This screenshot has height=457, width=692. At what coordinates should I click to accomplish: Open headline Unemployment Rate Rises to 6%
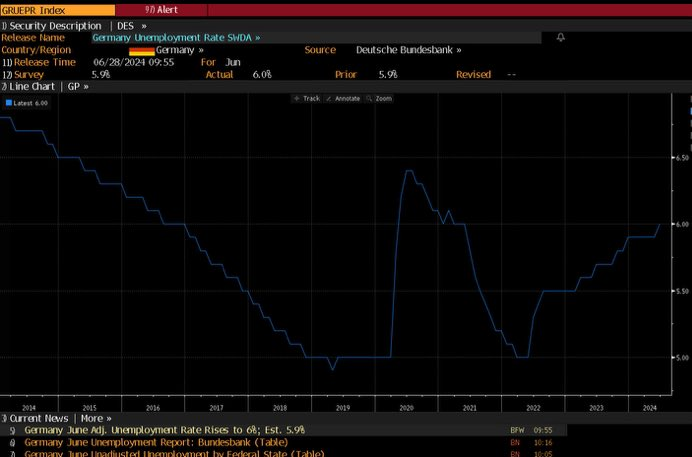[165, 430]
